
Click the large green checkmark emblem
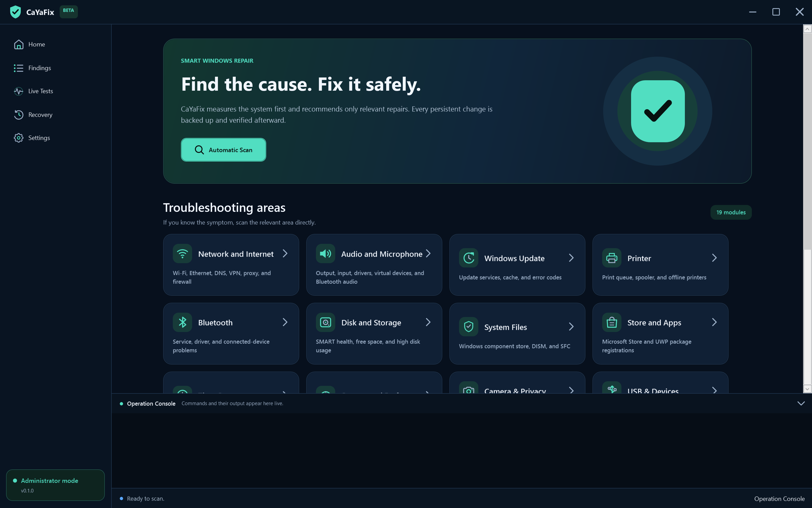[658, 111]
